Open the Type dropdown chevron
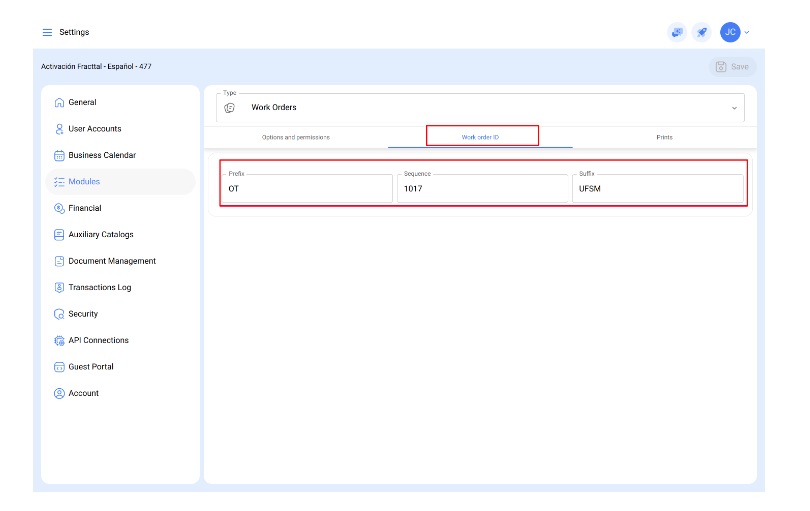Screen dimensions: 810x511 point(733,108)
